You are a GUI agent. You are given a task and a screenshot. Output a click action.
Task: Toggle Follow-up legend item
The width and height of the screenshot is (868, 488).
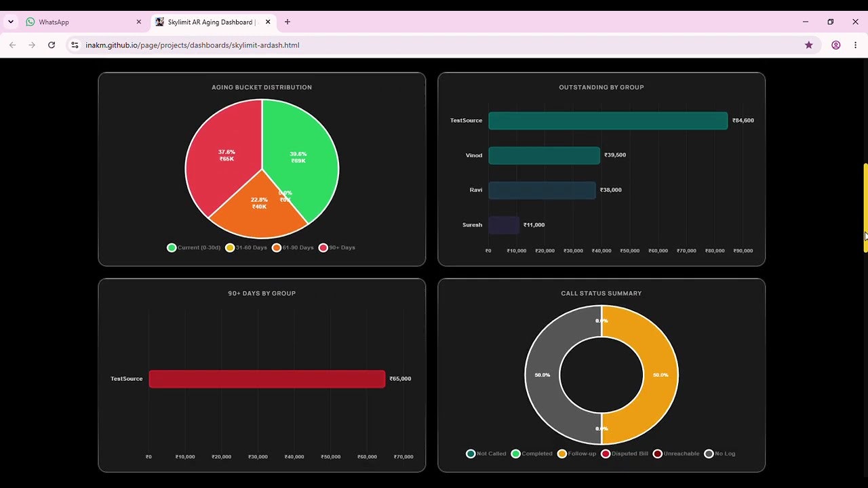click(x=576, y=453)
